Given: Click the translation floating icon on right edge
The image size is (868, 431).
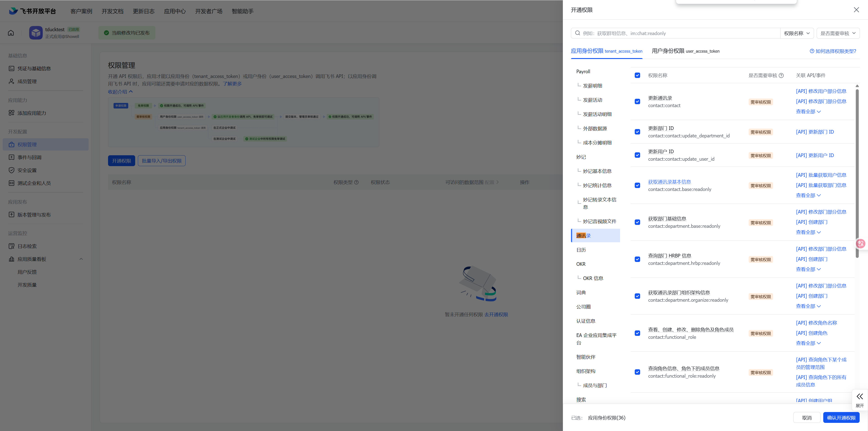Looking at the screenshot, I should click(x=861, y=243).
